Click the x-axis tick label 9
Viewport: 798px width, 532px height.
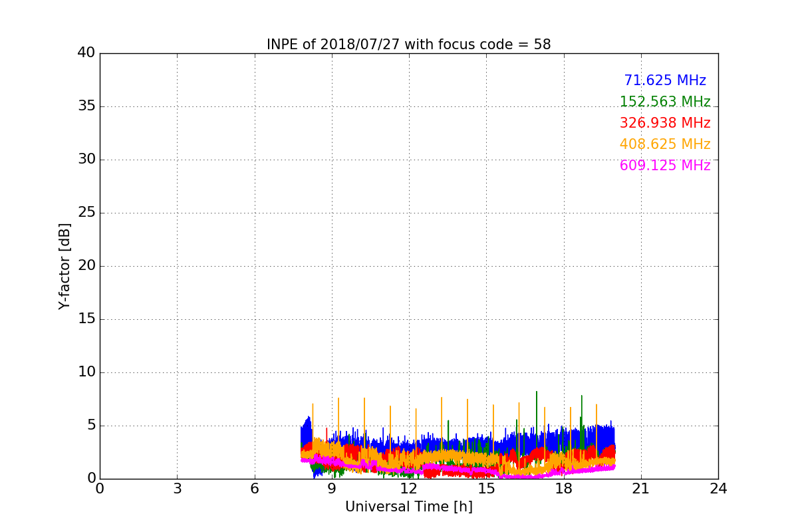tap(332, 489)
